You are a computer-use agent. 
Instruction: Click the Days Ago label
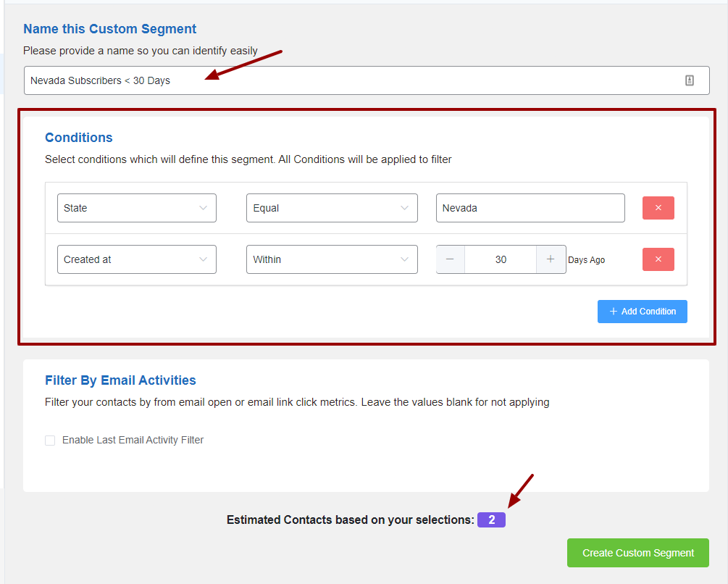point(586,260)
